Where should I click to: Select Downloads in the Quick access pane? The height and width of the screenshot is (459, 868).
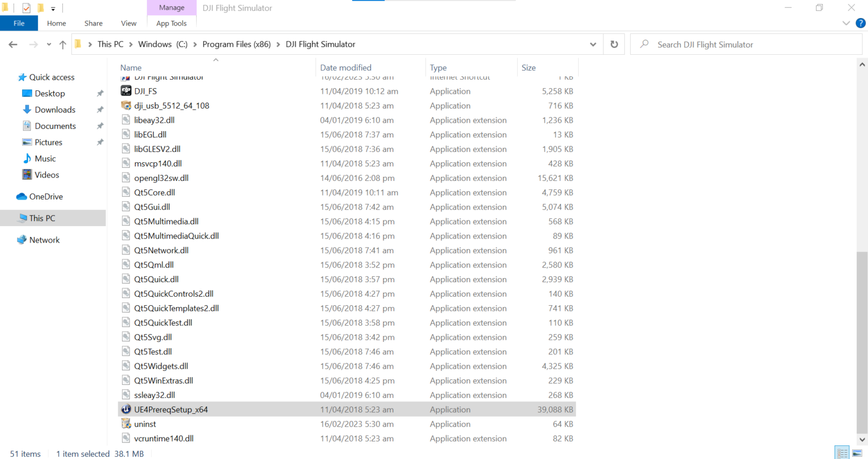(x=55, y=110)
